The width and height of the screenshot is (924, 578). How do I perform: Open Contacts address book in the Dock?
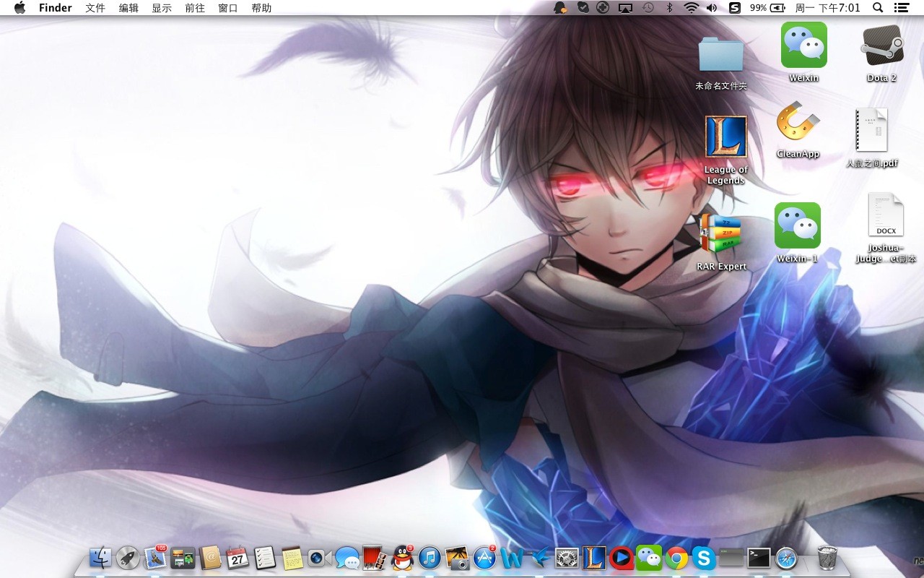tap(210, 558)
